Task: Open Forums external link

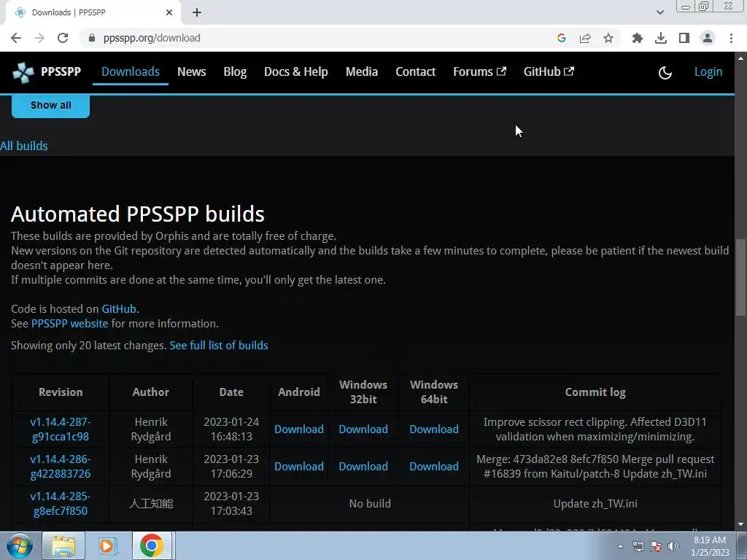Action: pyautogui.click(x=479, y=72)
